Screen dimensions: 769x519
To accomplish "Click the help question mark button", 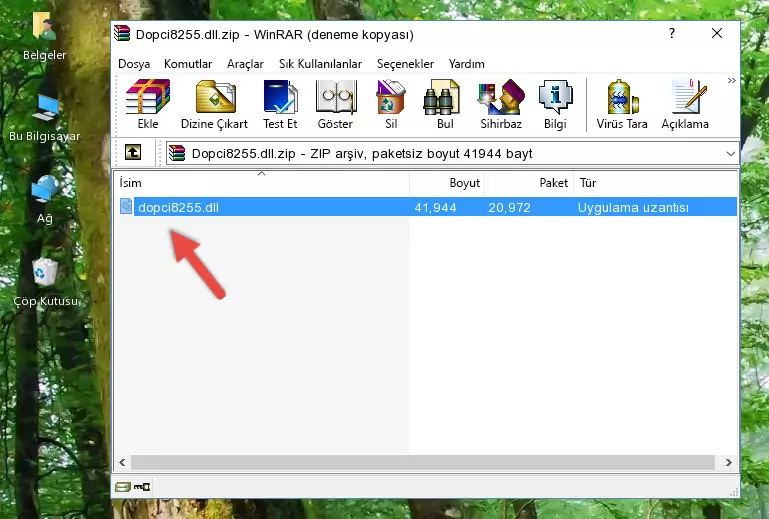I will click(x=672, y=33).
